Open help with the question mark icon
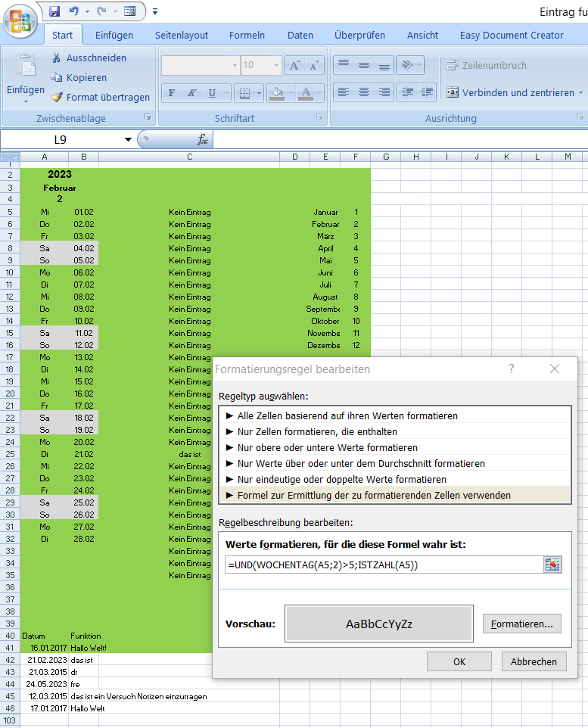Image resolution: width=588 pixels, height=728 pixels. pyautogui.click(x=511, y=369)
